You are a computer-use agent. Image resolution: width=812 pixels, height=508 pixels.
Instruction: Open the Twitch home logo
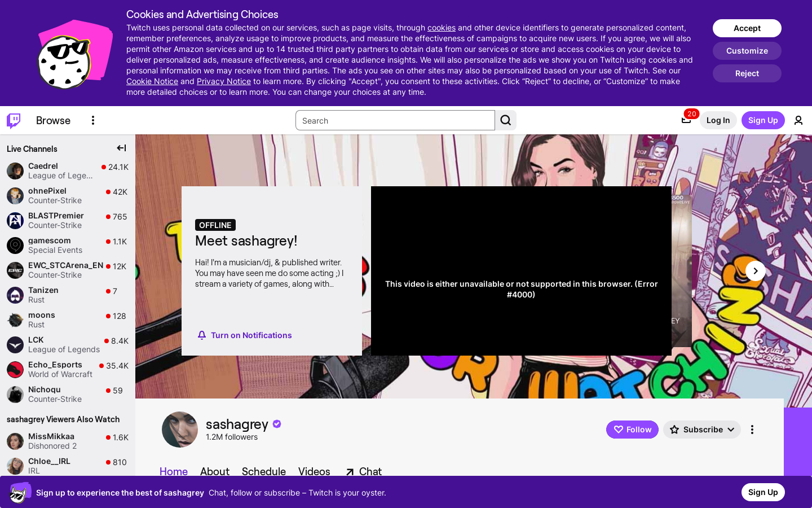(x=14, y=120)
